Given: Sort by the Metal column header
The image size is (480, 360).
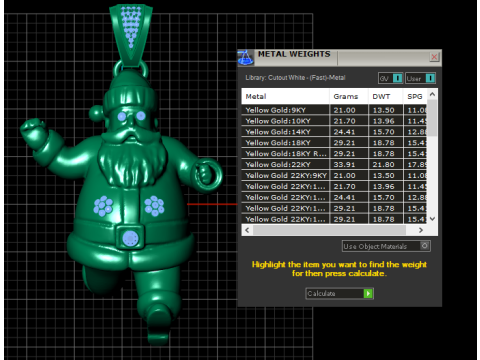Looking at the screenshot, I should (285, 96).
